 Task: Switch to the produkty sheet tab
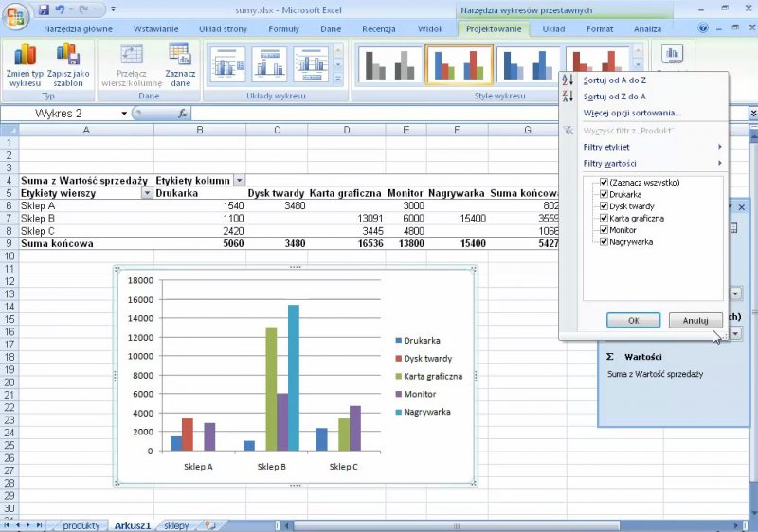pyautogui.click(x=81, y=525)
